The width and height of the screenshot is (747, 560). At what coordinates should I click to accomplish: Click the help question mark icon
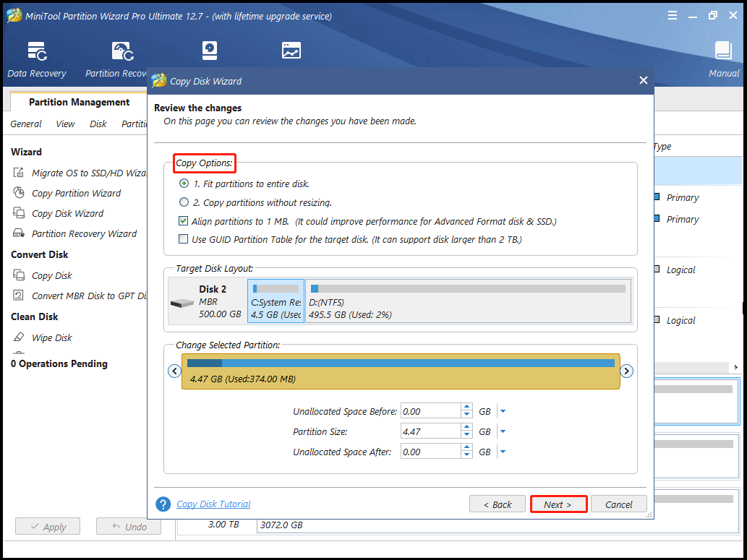pos(163,504)
